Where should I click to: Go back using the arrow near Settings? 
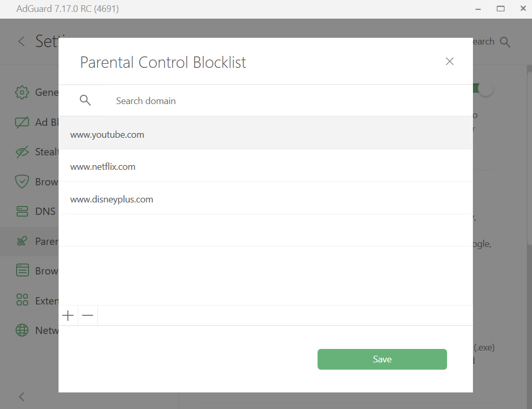pyautogui.click(x=21, y=41)
